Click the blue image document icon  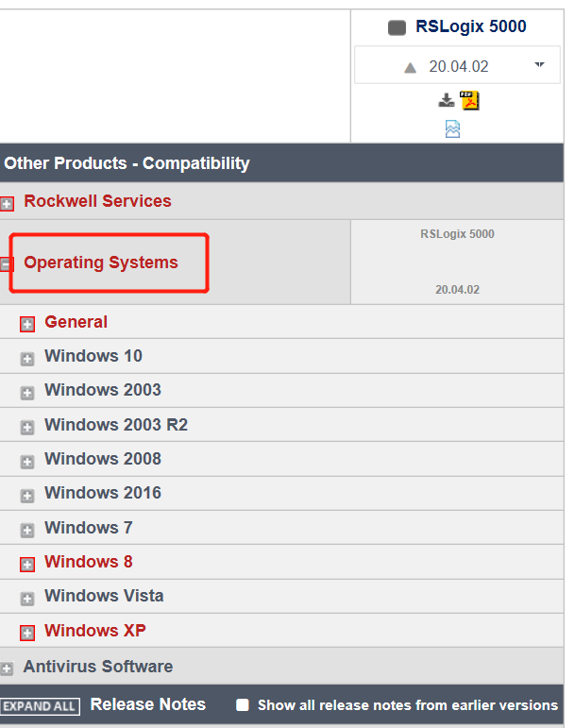[453, 128]
